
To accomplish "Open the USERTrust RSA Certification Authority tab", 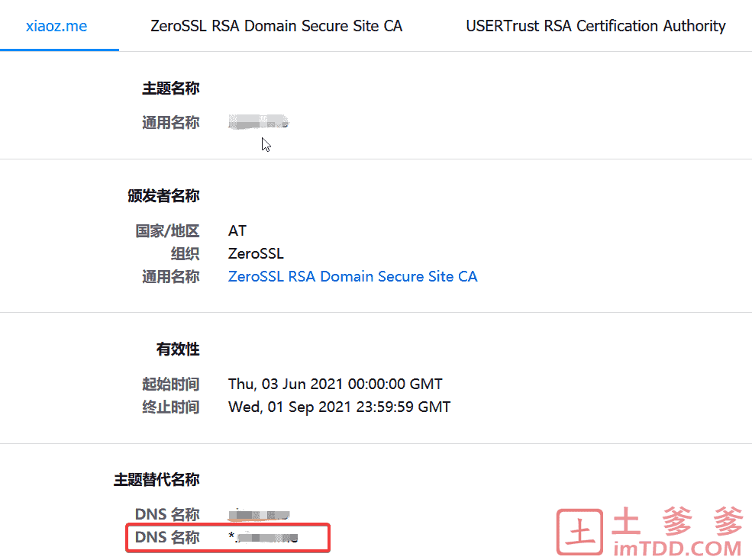I will pos(595,26).
